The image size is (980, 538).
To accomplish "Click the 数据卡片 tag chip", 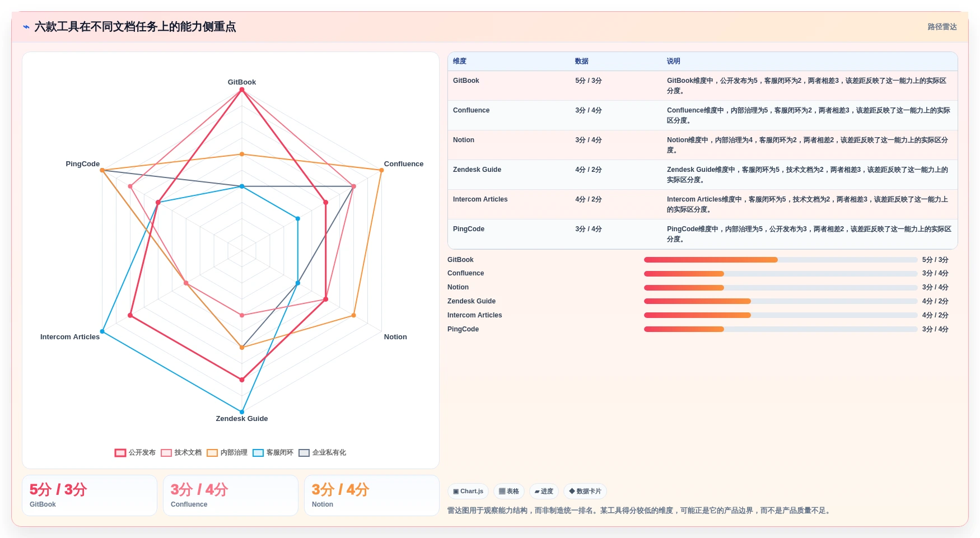I will [x=585, y=491].
